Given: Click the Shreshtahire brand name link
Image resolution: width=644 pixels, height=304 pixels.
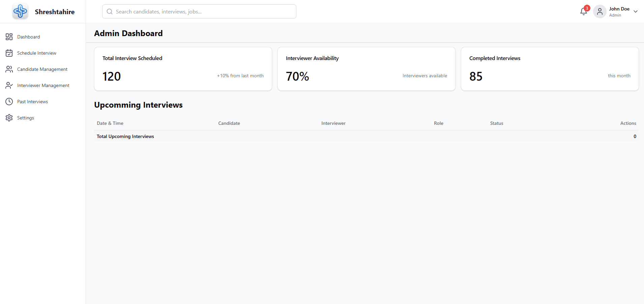Looking at the screenshot, I should tap(55, 12).
